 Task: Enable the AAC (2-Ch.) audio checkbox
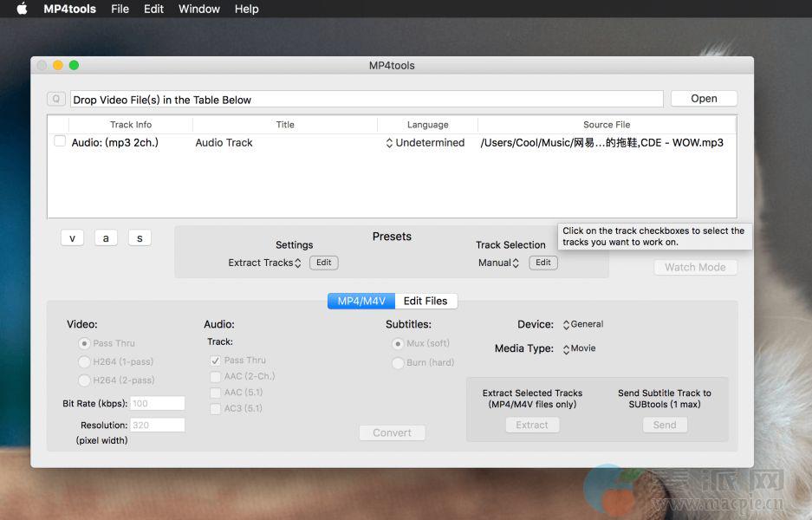pos(215,376)
